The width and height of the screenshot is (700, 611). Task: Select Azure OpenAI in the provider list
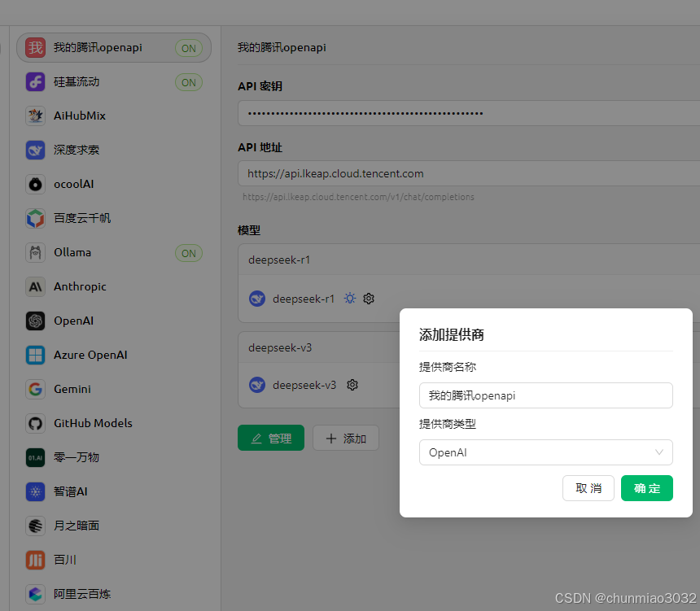click(114, 355)
